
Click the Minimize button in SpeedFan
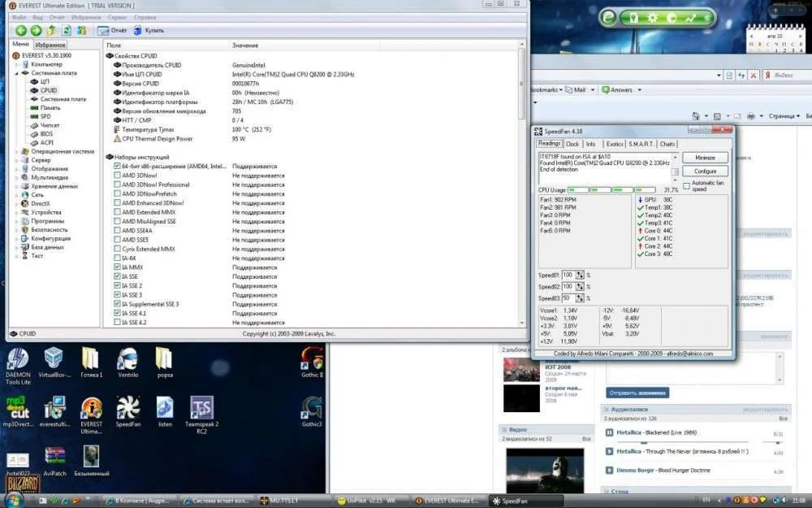pyautogui.click(x=705, y=158)
